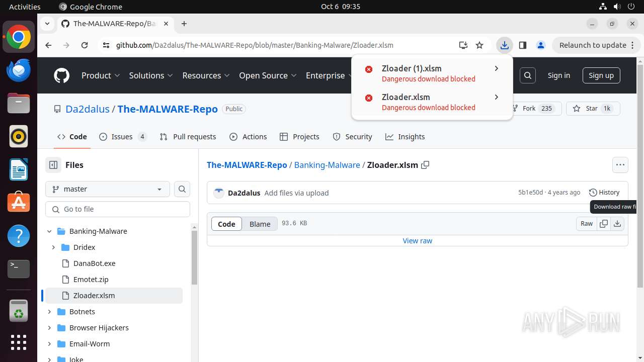Open Terminal from dock
Screen dimensions: 644x362
pyautogui.click(x=19, y=269)
